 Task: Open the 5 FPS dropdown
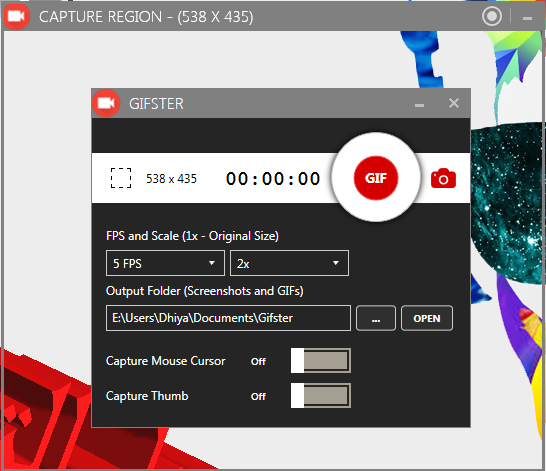coord(165,263)
